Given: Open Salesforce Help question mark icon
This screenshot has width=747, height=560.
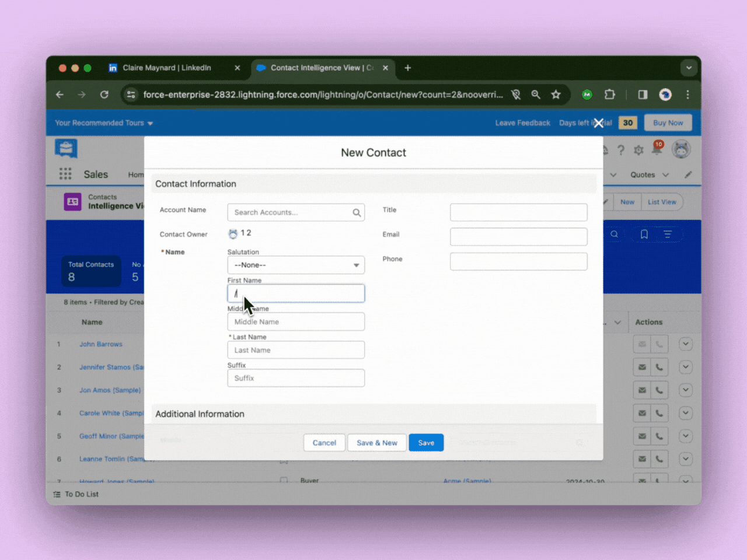Looking at the screenshot, I should click(x=620, y=150).
